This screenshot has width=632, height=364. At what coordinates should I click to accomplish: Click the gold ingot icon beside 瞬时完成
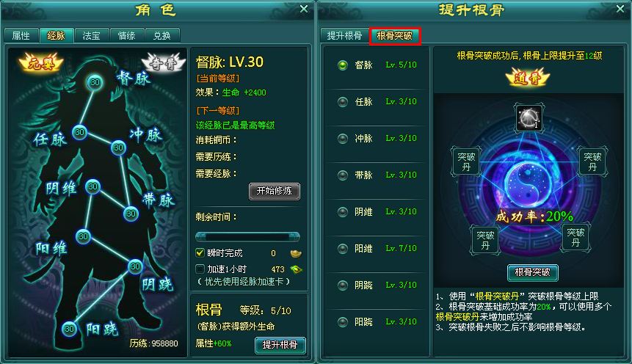pos(296,253)
